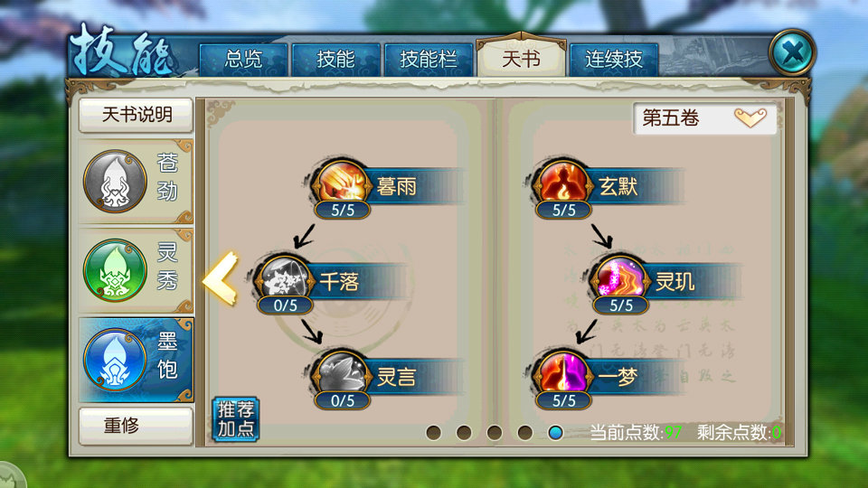
Task: Choose the 墨饱 blue emblem
Action: [x=115, y=360]
